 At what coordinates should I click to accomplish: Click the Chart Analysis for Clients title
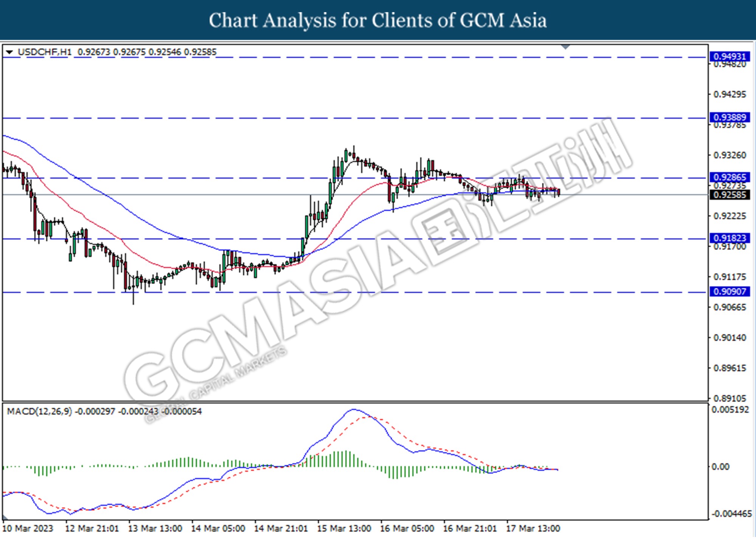point(378,20)
